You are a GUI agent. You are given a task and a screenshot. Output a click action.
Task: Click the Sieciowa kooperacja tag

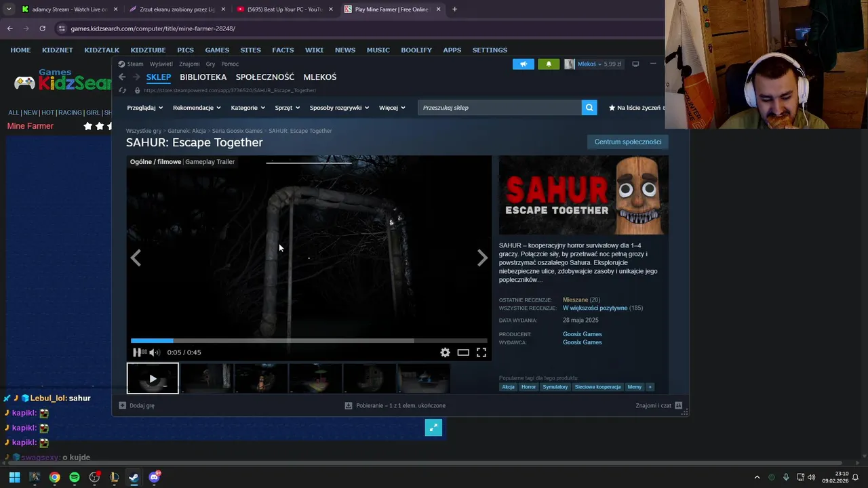(597, 387)
